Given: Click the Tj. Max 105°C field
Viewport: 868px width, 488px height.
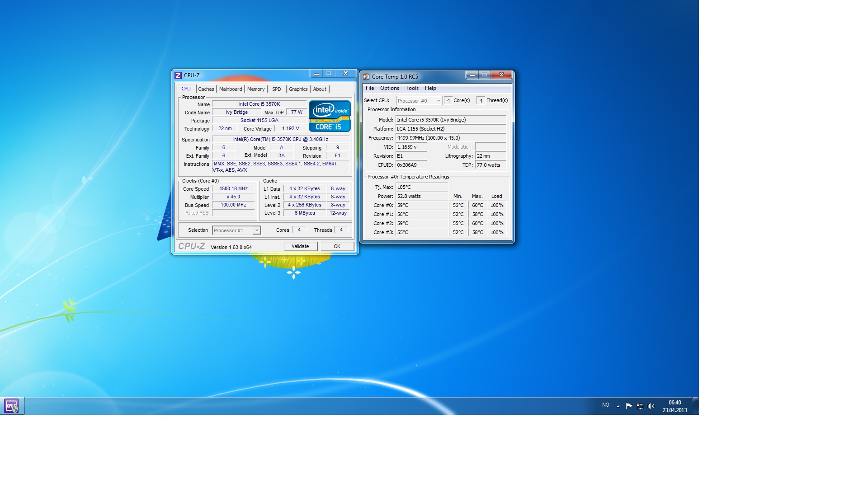Looking at the screenshot, I should coord(422,188).
